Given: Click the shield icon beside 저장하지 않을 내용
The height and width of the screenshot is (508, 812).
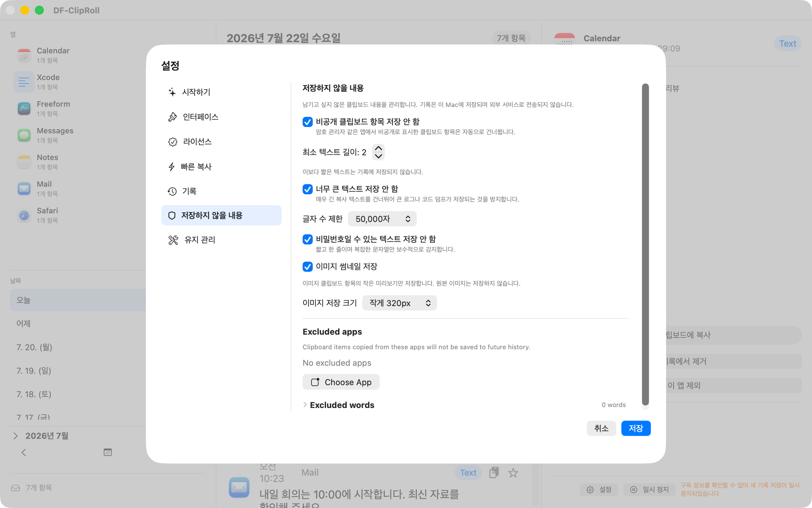Looking at the screenshot, I should [172, 215].
